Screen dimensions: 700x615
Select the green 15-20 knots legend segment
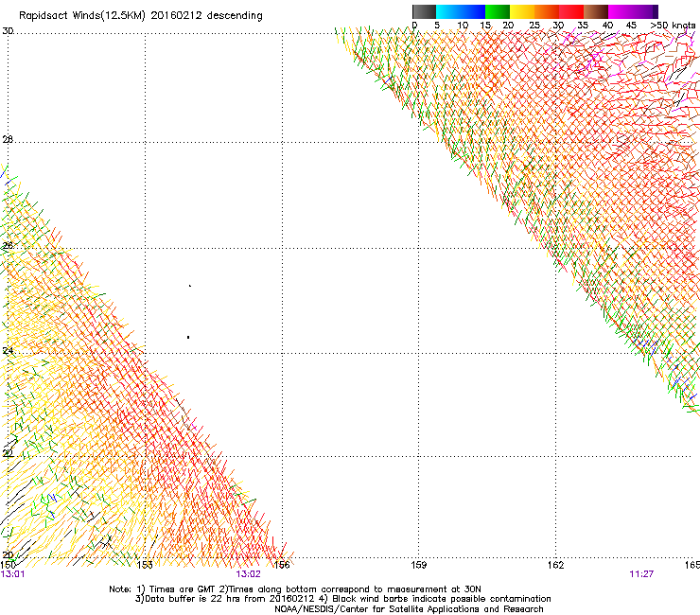pos(498,11)
